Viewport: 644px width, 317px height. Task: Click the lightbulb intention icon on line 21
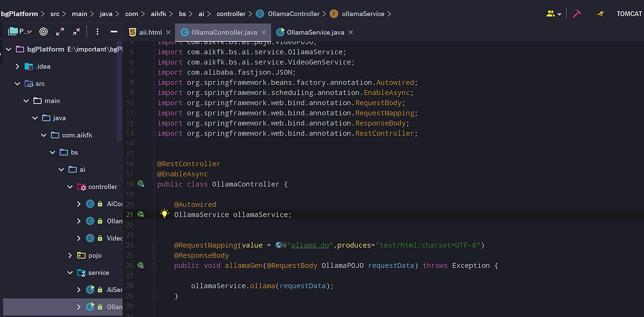164,214
